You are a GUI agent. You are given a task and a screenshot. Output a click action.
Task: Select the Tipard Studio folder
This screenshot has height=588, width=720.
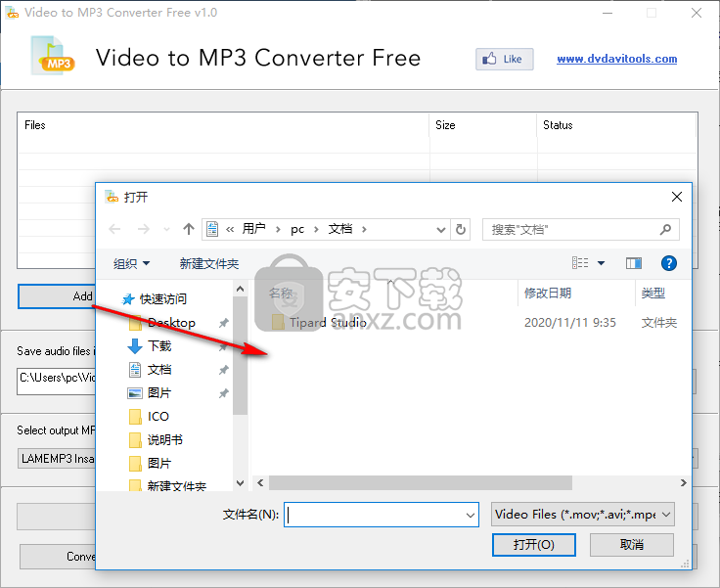[x=328, y=323]
